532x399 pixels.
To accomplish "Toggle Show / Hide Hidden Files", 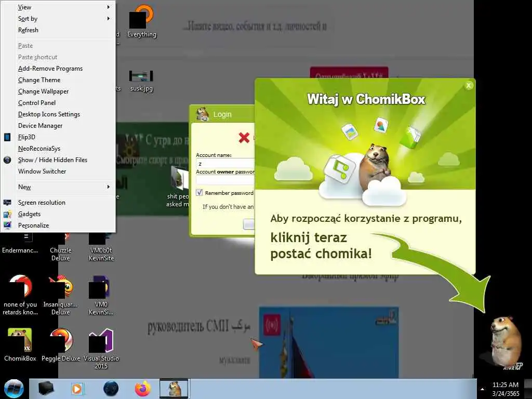I will 58,160.
